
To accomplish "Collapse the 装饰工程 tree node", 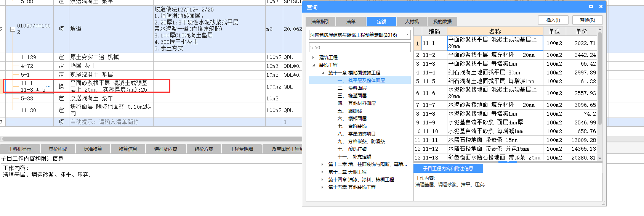I will point(313,65).
